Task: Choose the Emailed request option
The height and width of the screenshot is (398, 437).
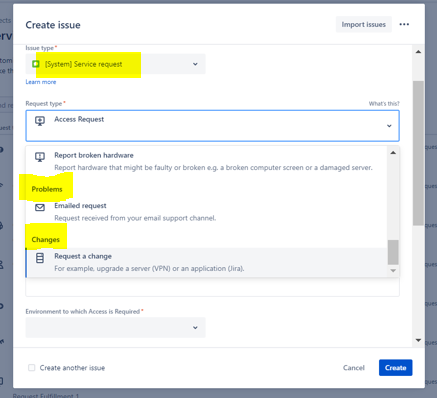Action: [207, 212]
